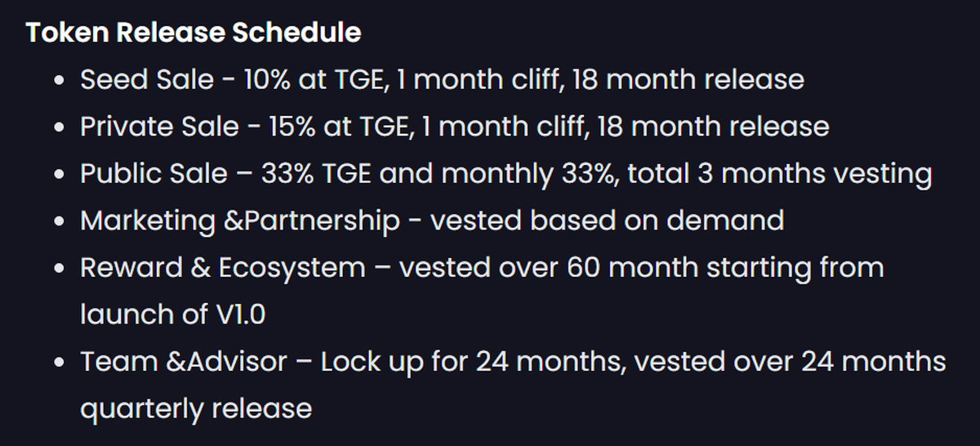Click the "Token Release Schedule" heading
The width and height of the screenshot is (980, 446).
point(193,33)
